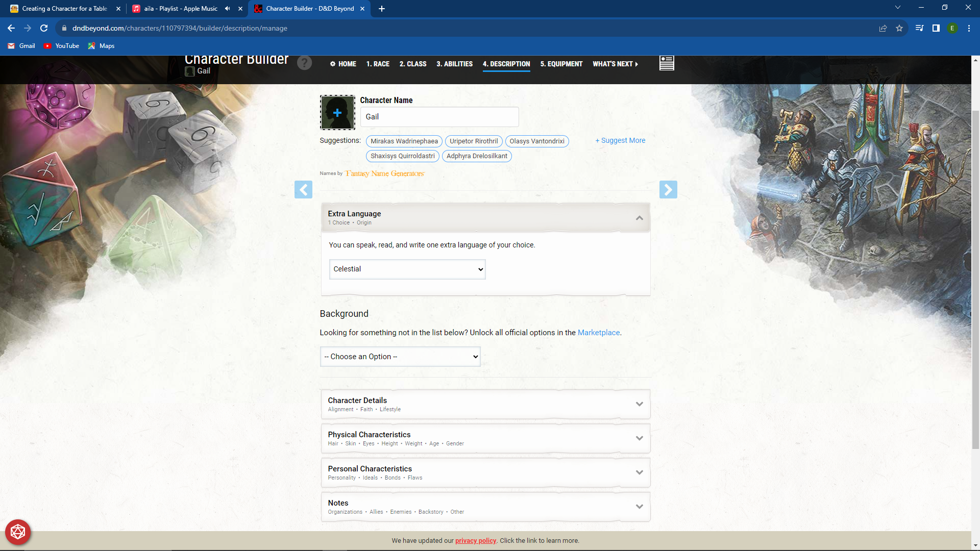Open the YouTube bookmark in bookmarks bar
This screenshot has width=980, height=551.
(61, 46)
